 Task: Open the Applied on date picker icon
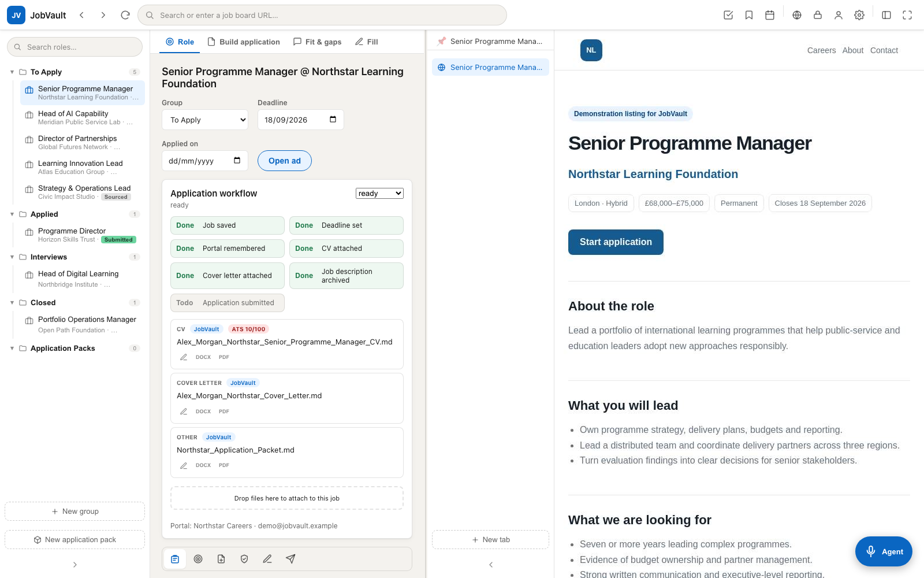click(237, 161)
